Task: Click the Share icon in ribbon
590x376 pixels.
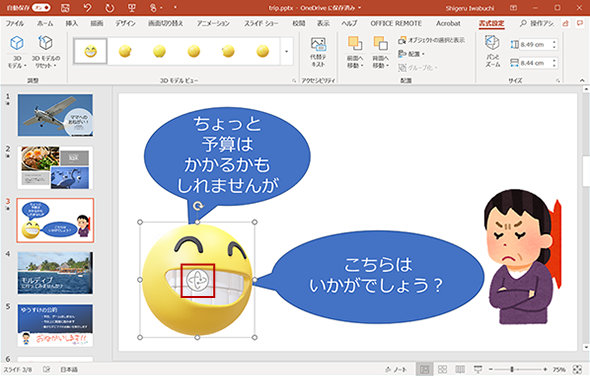Action: point(566,23)
